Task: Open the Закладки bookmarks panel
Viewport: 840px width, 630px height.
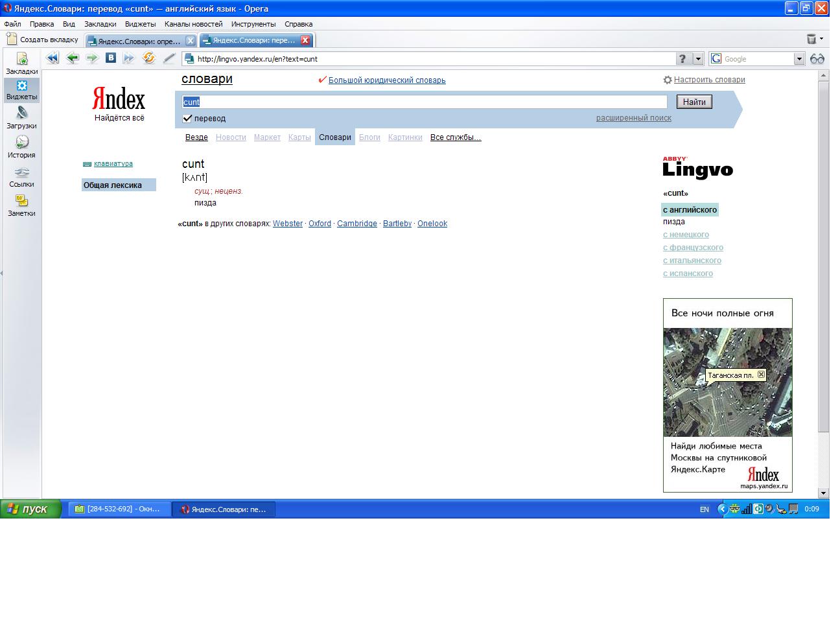Action: click(22, 64)
